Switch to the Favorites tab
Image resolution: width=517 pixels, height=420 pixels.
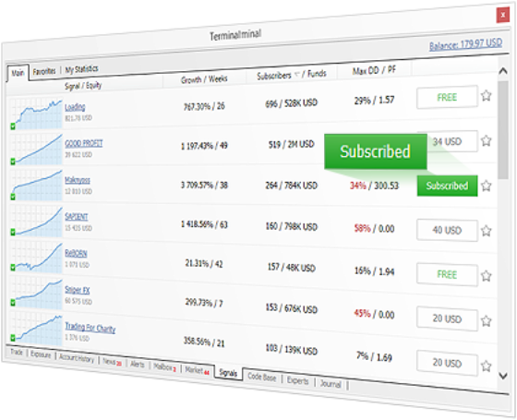44,71
